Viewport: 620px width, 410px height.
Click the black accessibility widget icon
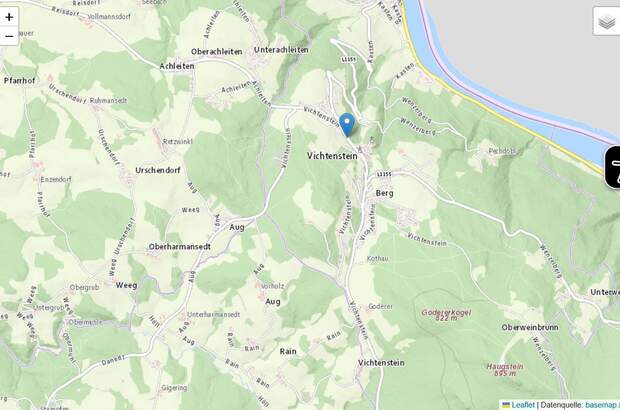pyautogui.click(x=612, y=166)
